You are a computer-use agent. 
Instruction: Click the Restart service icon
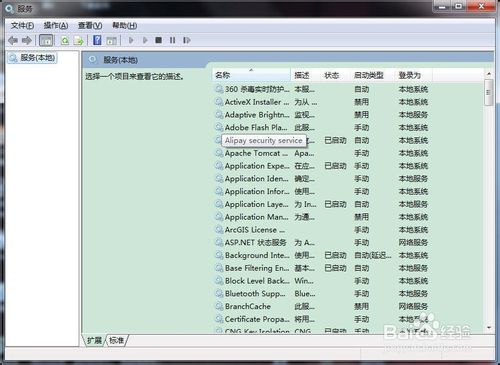coord(187,40)
